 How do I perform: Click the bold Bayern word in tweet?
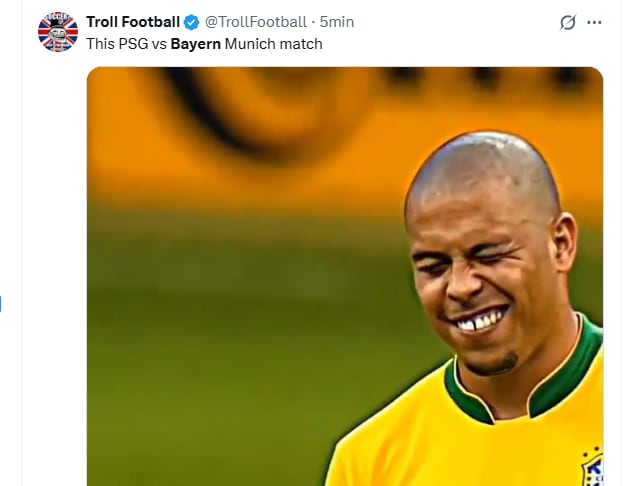[x=196, y=44]
